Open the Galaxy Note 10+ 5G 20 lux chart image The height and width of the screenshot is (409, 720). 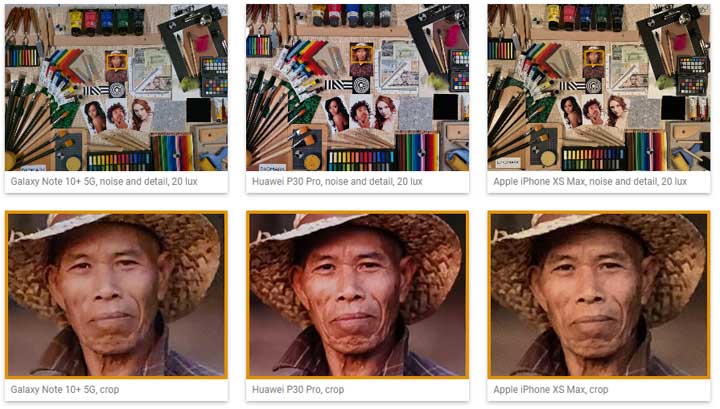[x=116, y=87]
